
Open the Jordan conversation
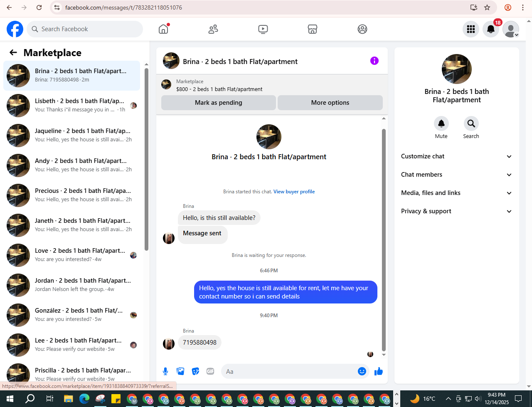tap(71, 285)
